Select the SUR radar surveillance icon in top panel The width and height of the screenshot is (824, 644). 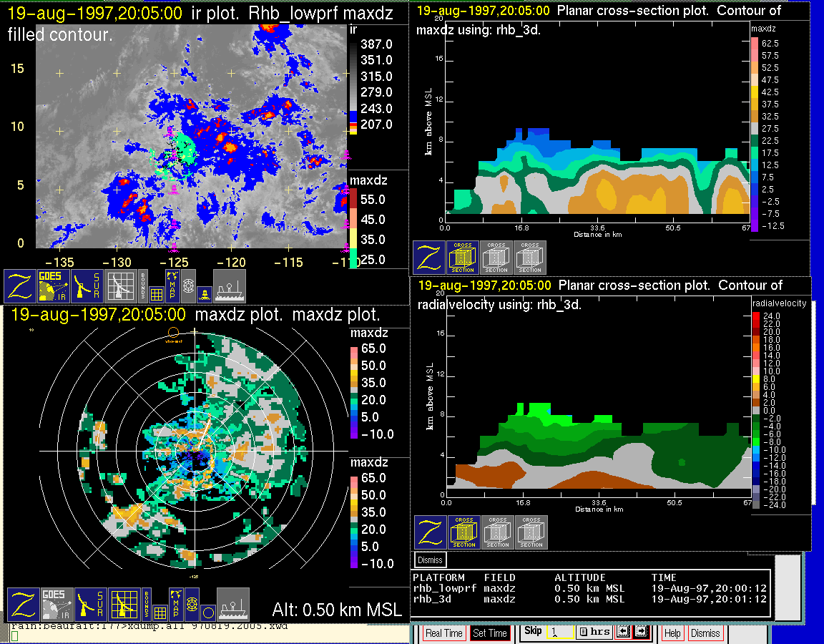pos(88,286)
